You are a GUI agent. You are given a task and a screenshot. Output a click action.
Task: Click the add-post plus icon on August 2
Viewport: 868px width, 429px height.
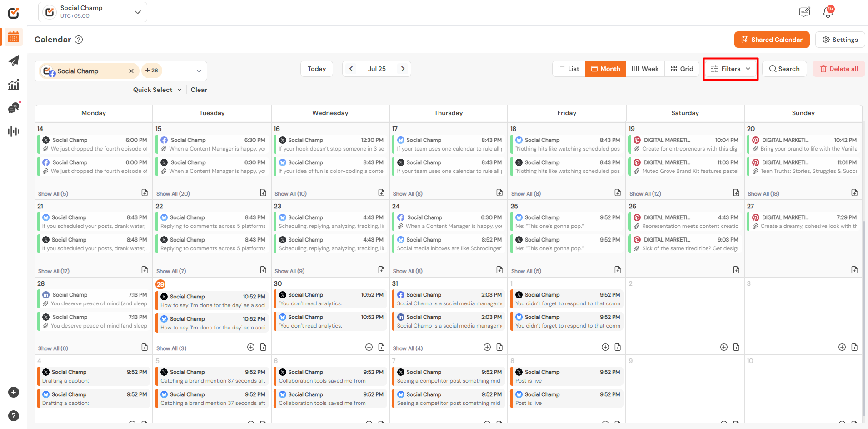(724, 347)
